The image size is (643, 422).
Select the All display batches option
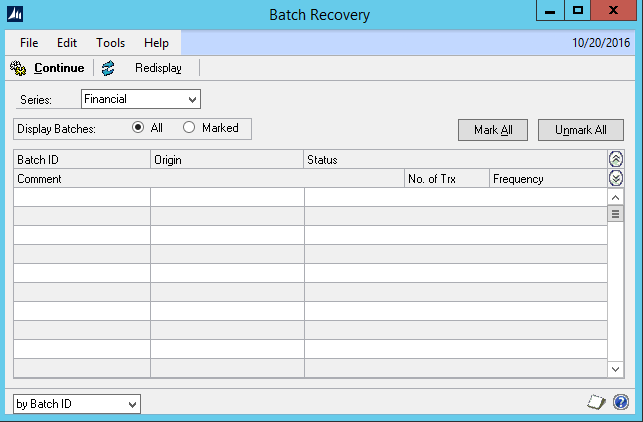pos(138,128)
